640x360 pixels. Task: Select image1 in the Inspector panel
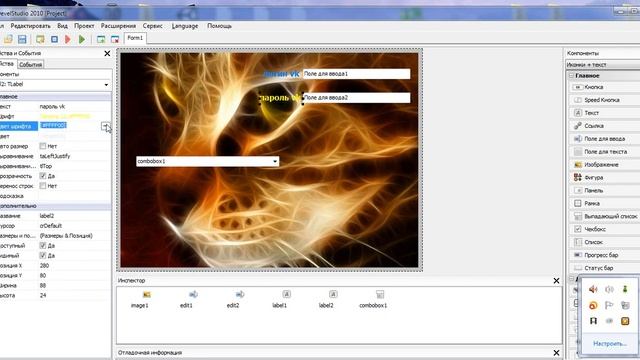pyautogui.click(x=140, y=300)
